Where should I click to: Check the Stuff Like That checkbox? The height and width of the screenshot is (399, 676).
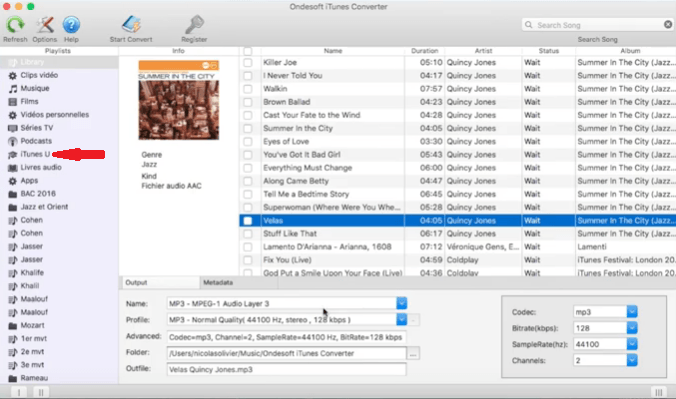click(248, 234)
